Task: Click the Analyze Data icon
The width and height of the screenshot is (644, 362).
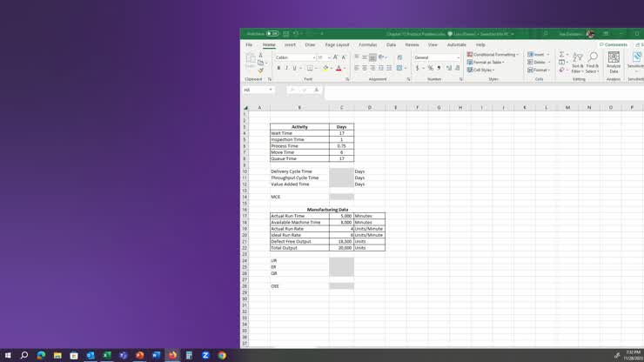Action: pyautogui.click(x=614, y=61)
